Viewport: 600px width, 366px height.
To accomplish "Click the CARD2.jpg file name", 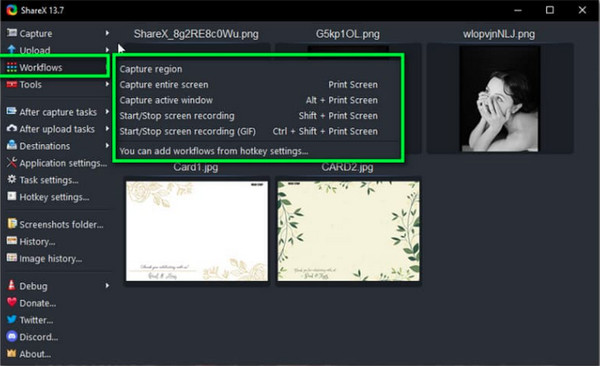I will click(x=347, y=167).
